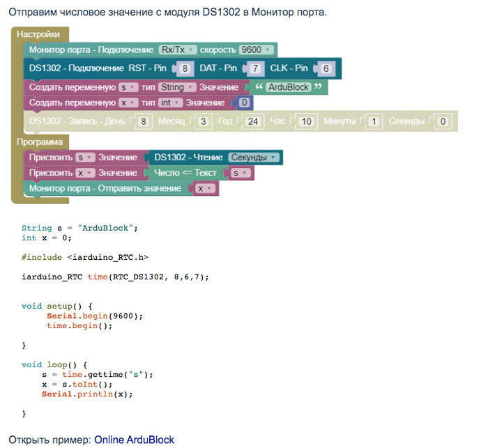Click the Serial.begin(9600); code line
The height and width of the screenshot is (448, 488).
tap(95, 316)
